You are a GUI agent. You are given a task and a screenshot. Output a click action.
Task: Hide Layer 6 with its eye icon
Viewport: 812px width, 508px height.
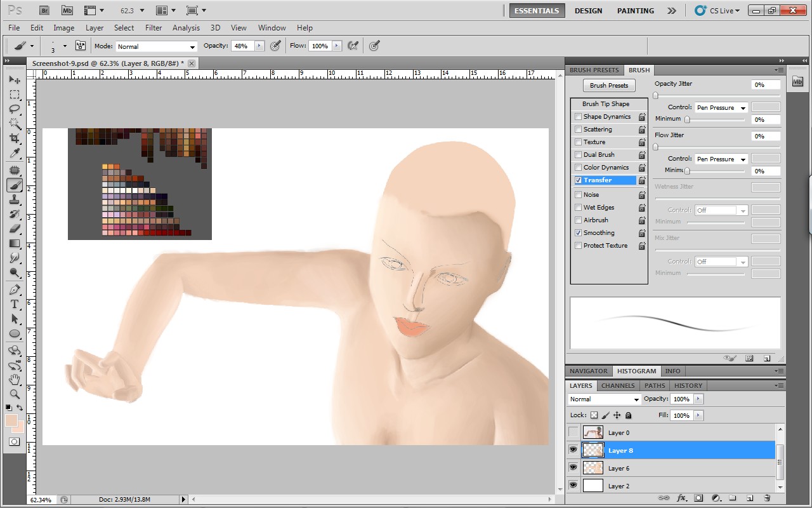[573, 468]
